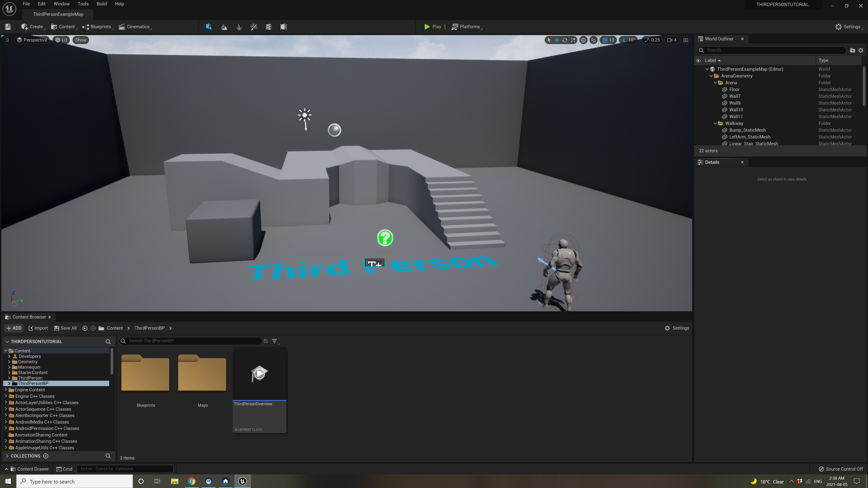Toggle Source Control Off status
868x488 pixels.
(x=841, y=469)
